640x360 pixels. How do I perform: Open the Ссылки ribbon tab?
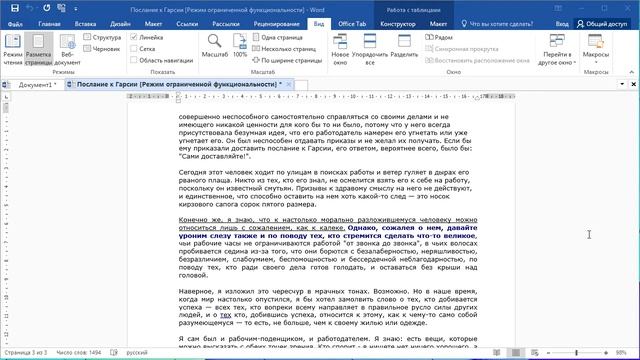pos(187,24)
